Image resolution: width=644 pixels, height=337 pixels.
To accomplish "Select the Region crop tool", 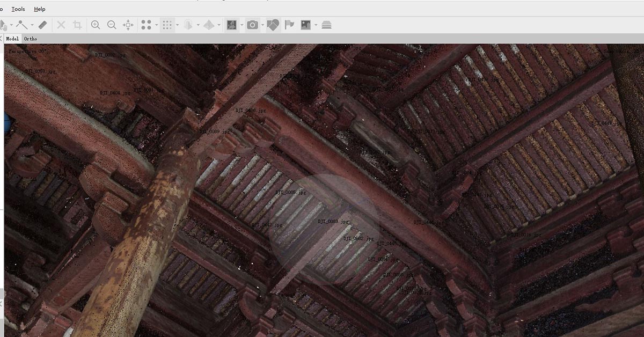I will 78,24.
